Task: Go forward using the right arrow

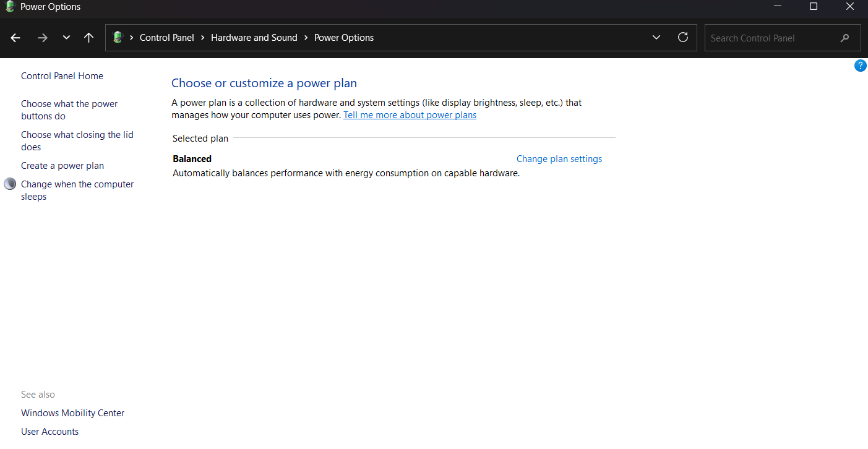Action: pyautogui.click(x=42, y=38)
